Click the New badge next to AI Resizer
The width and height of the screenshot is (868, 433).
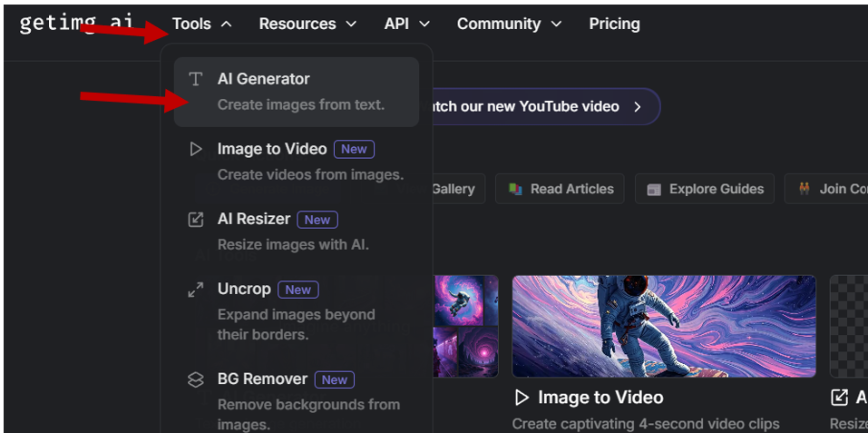[x=317, y=220]
